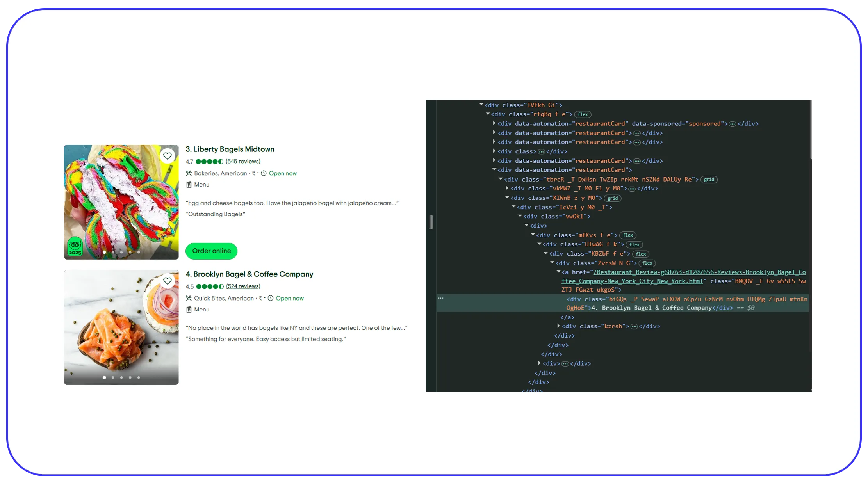Click clock icon beside Liberty's Open now
Viewport: 868px width, 484px height.
click(264, 173)
